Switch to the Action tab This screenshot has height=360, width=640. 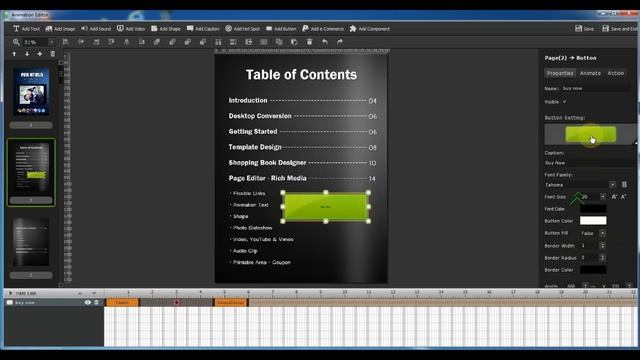coord(616,73)
